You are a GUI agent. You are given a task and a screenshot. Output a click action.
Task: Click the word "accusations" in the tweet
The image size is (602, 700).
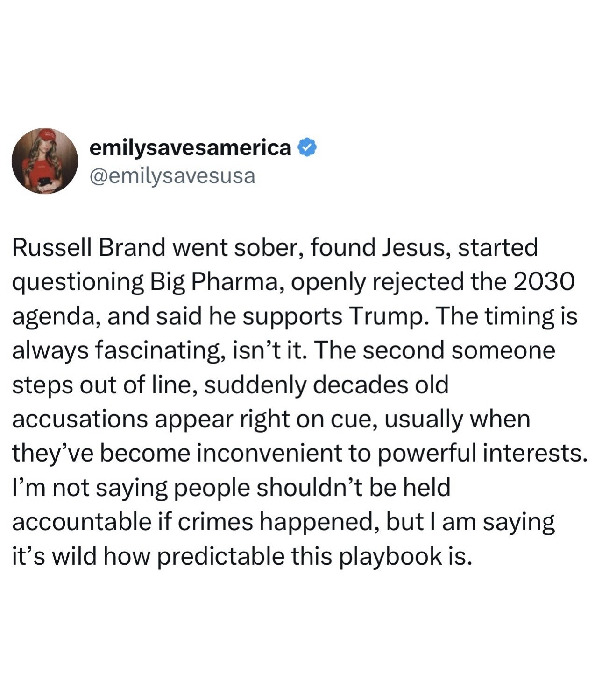[79, 419]
